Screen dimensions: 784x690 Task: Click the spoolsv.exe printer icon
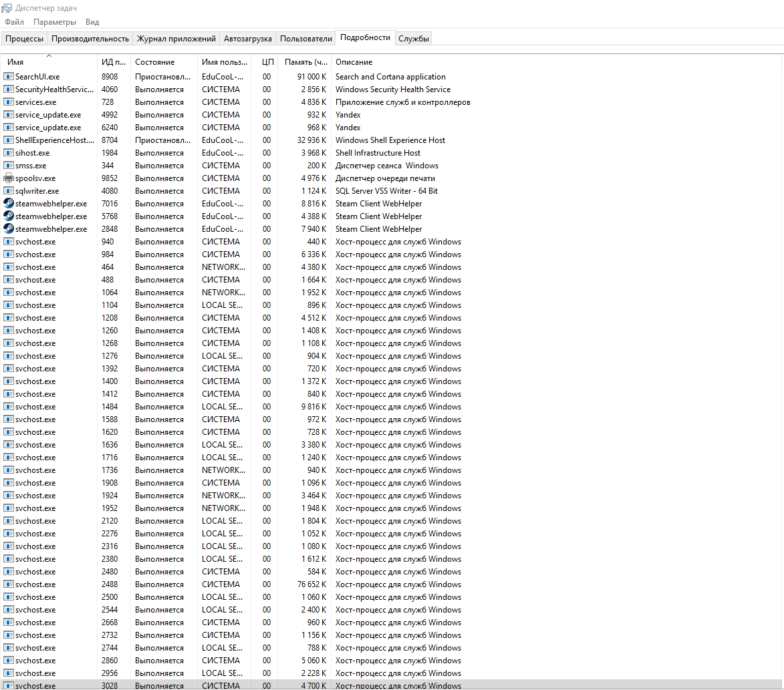9,178
